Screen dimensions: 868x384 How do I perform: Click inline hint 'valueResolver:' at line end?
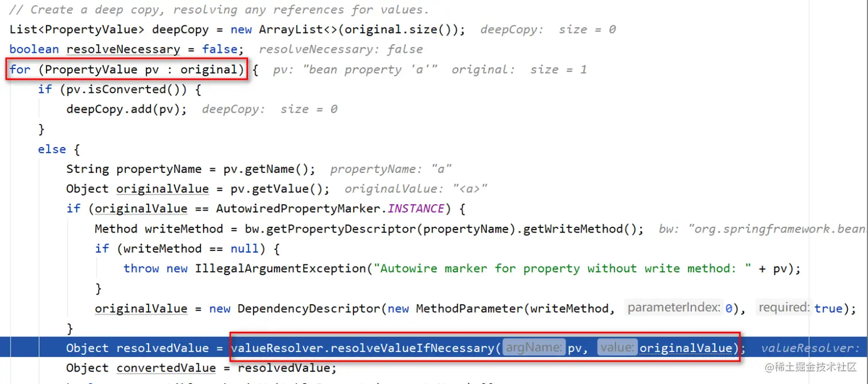click(811, 348)
